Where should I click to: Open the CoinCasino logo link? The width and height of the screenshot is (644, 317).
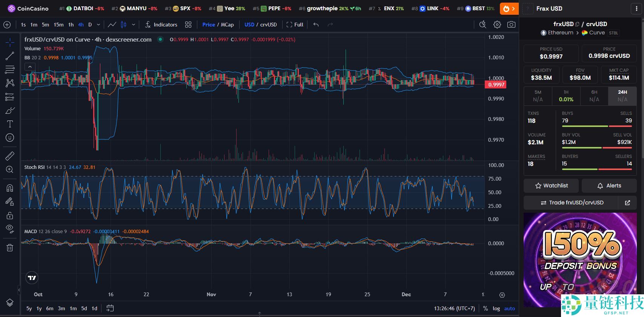pyautogui.click(x=28, y=8)
